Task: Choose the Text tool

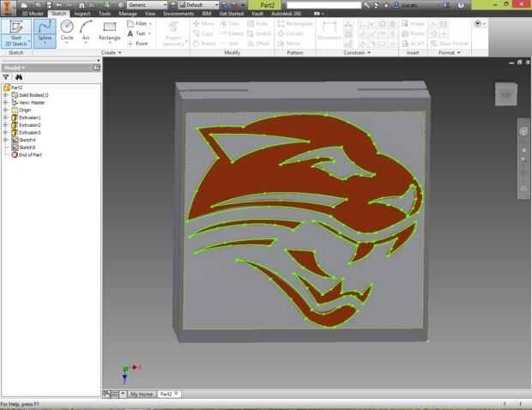Action: [136, 33]
